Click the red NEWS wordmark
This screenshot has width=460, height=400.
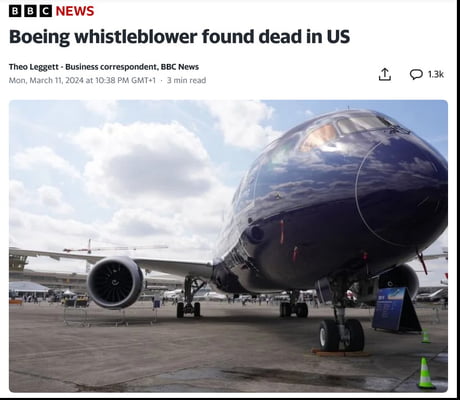click(x=75, y=11)
